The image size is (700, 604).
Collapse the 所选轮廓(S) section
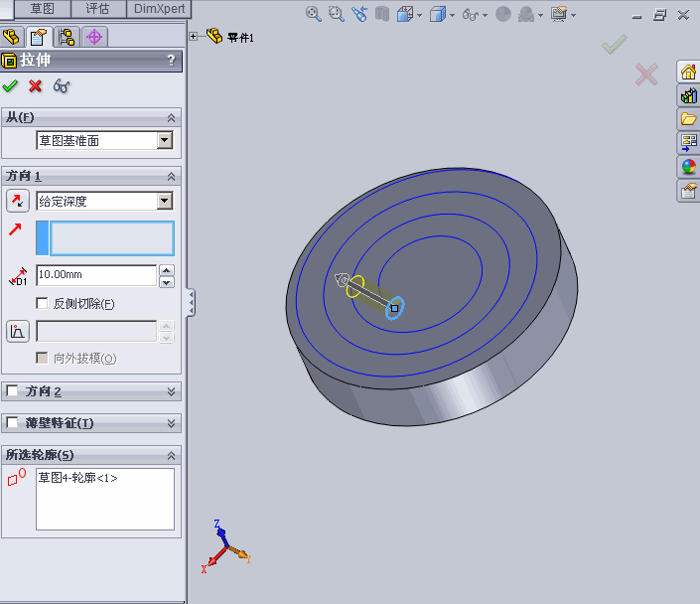click(x=171, y=455)
